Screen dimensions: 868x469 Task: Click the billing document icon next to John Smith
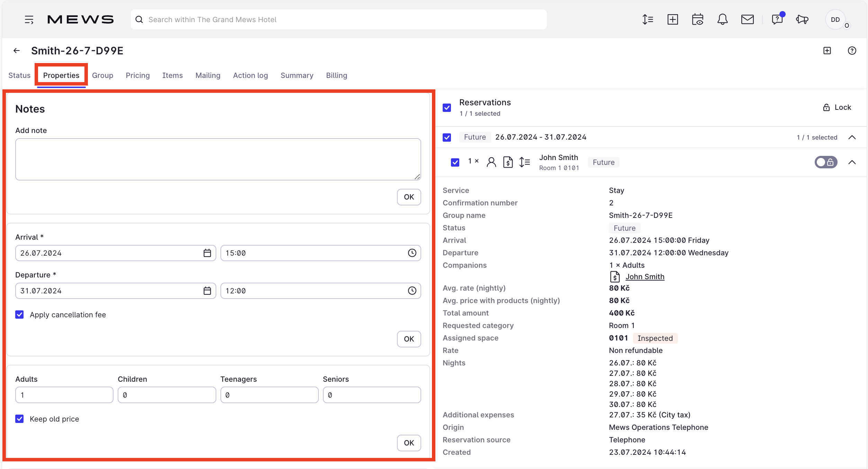click(x=508, y=162)
